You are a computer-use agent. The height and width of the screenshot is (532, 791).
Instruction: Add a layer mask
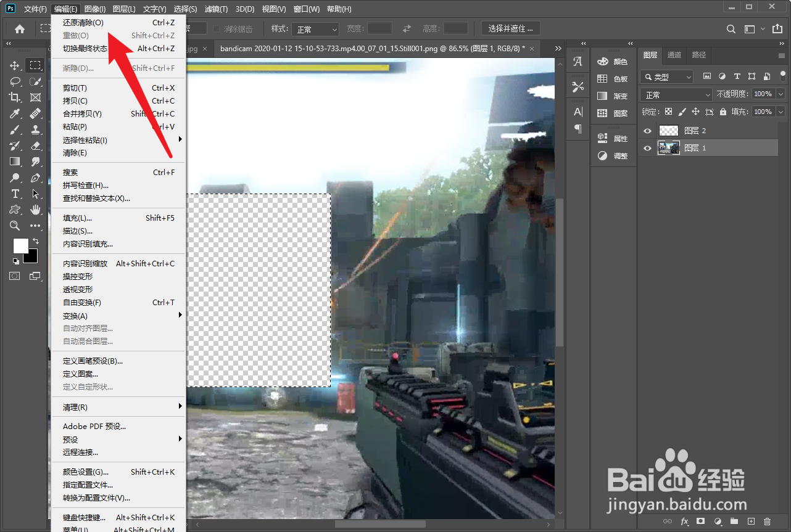point(701,522)
